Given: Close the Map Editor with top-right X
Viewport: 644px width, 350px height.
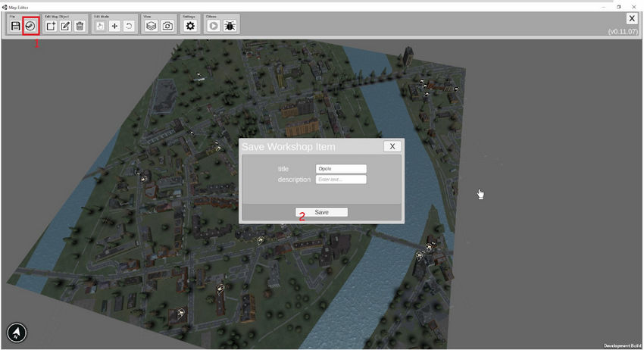Looking at the screenshot, I should [x=631, y=19].
